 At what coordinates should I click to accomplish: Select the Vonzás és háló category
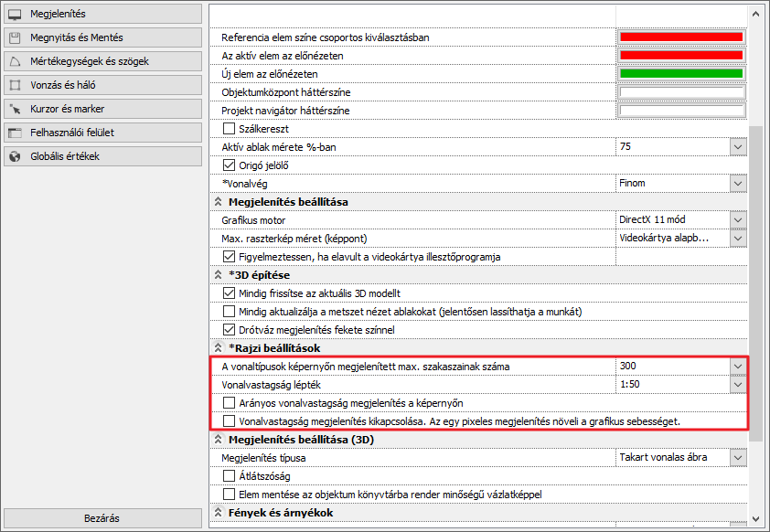(x=103, y=85)
